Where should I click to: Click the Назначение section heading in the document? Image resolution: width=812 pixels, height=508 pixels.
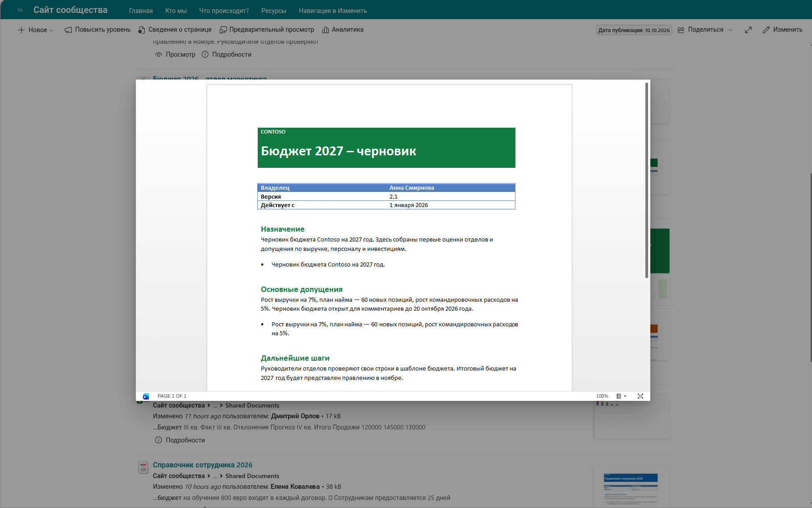(282, 229)
